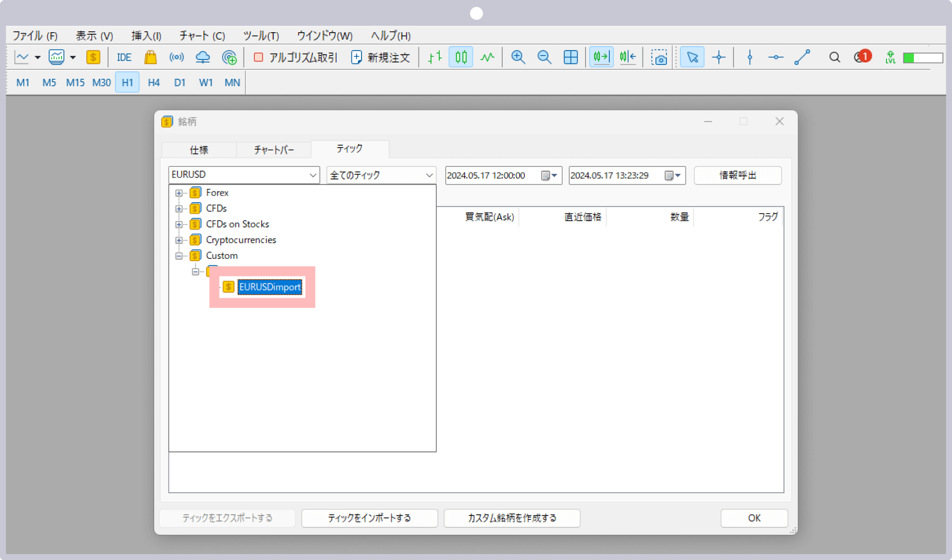Launch MetaEditor with IDE button
This screenshot has width=952, height=560.
(x=124, y=57)
